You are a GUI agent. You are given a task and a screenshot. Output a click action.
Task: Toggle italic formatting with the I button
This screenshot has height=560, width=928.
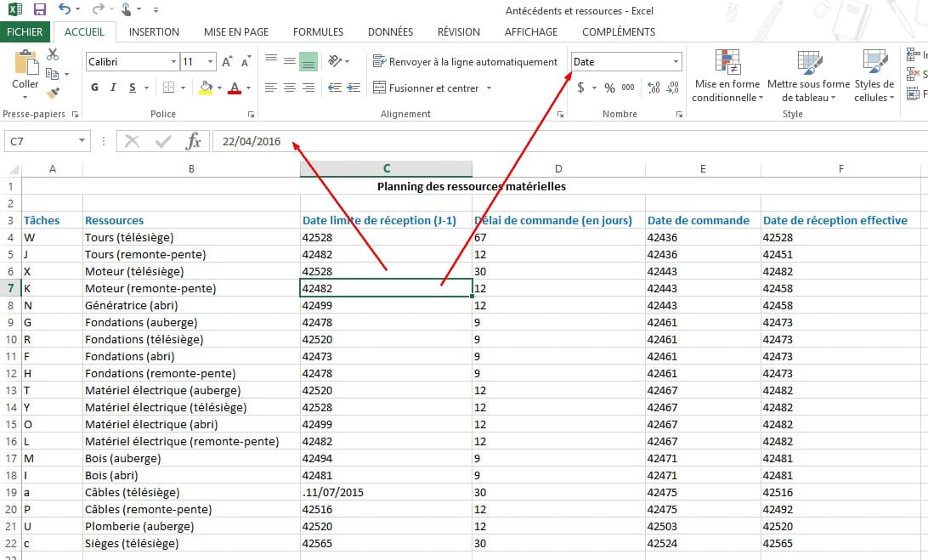click(114, 88)
